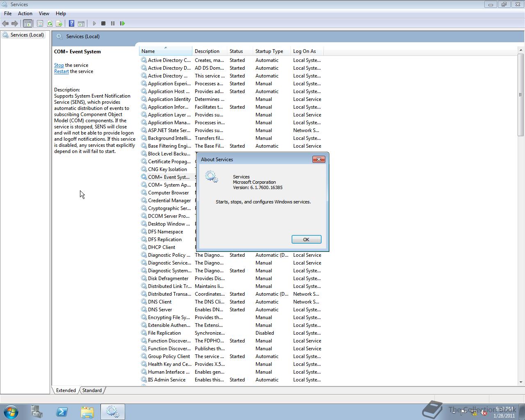Click the gear icon beside DNS Server
Image resolution: width=525 pixels, height=420 pixels.
(x=144, y=310)
